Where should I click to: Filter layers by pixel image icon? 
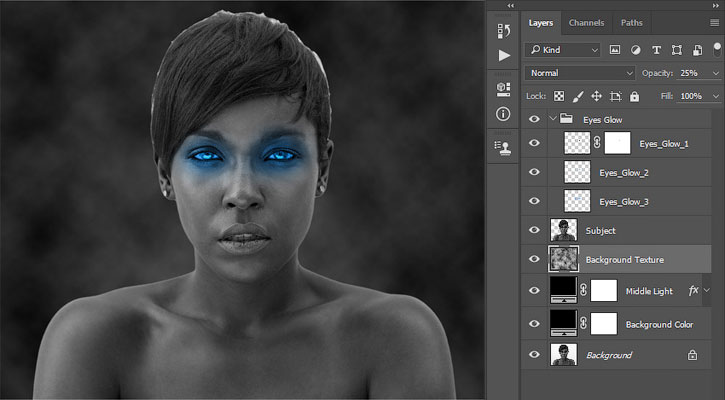(614, 50)
